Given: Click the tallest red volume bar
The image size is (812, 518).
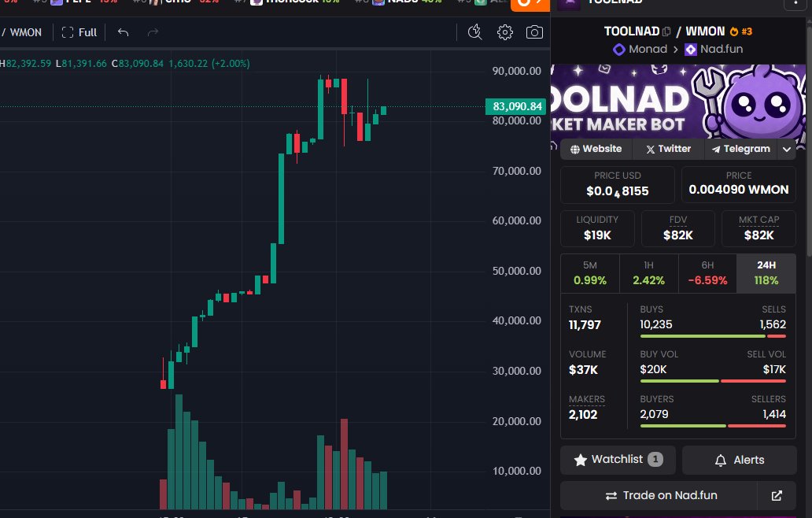Looking at the screenshot, I should (x=345, y=464).
